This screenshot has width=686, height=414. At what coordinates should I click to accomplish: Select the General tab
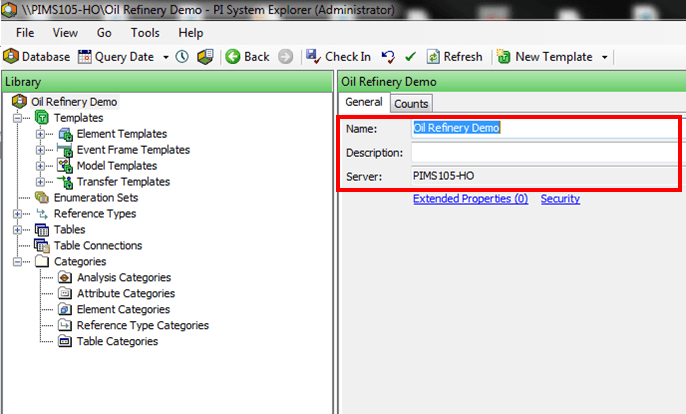(364, 102)
